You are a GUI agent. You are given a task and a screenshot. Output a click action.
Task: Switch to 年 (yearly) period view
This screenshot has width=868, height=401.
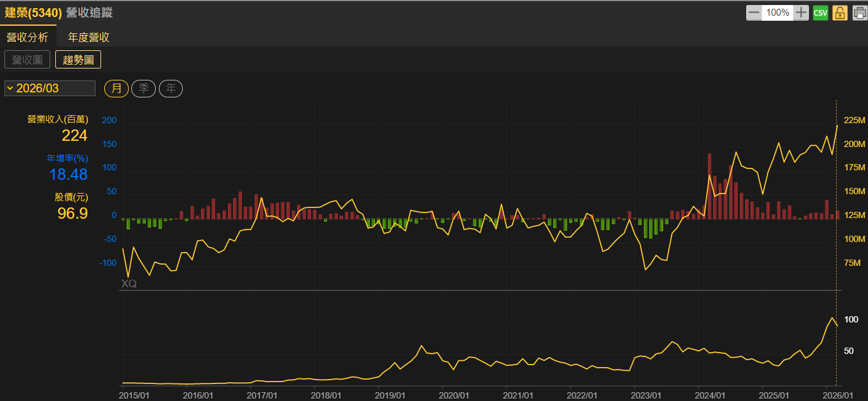tap(171, 89)
